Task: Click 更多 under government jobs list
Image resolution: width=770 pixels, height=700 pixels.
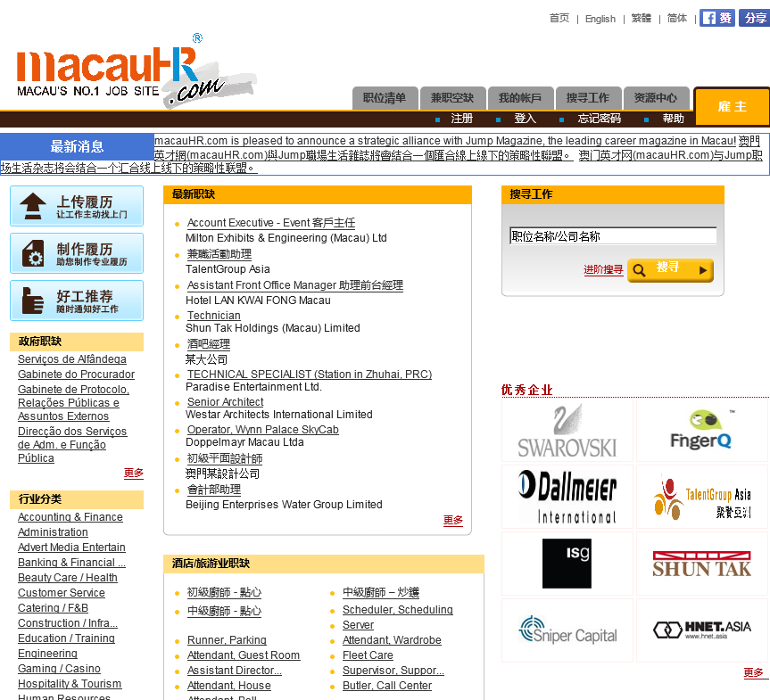Action: click(134, 474)
